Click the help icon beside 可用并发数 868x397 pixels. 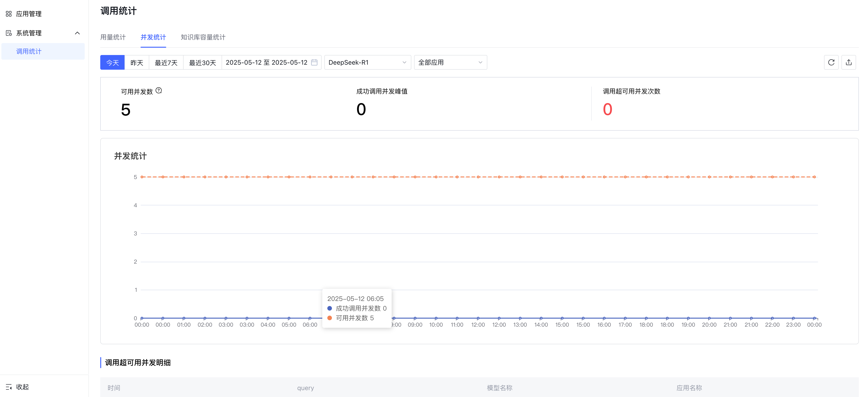point(159,90)
